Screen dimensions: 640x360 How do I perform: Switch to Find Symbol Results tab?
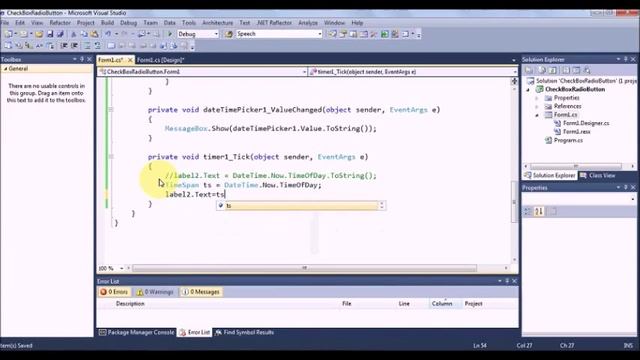pos(244,333)
